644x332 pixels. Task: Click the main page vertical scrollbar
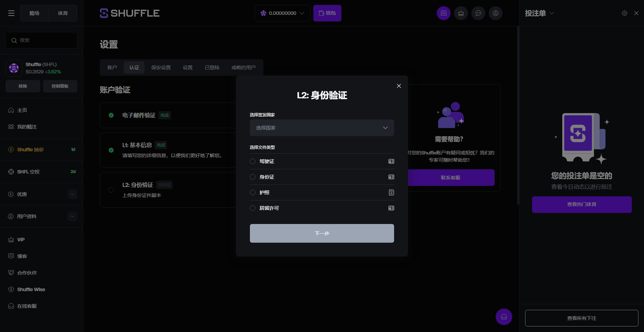click(x=518, y=116)
